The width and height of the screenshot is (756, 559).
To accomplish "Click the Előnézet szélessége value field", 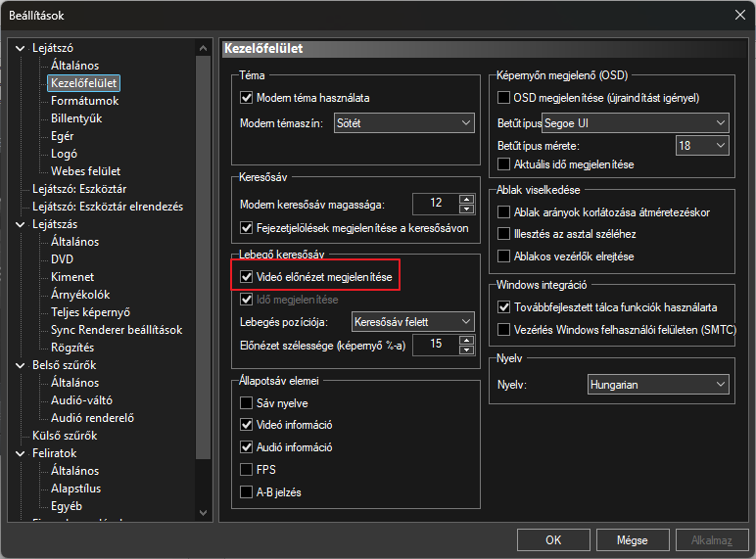I will click(x=436, y=345).
